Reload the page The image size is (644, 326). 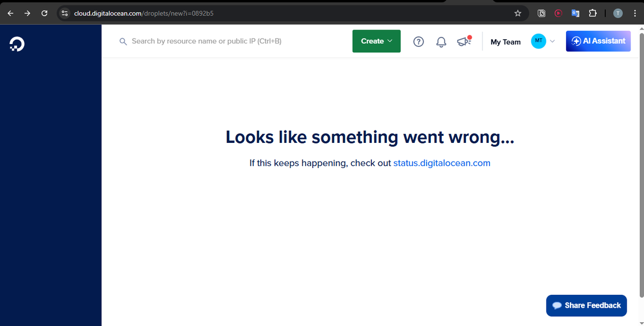(45, 13)
